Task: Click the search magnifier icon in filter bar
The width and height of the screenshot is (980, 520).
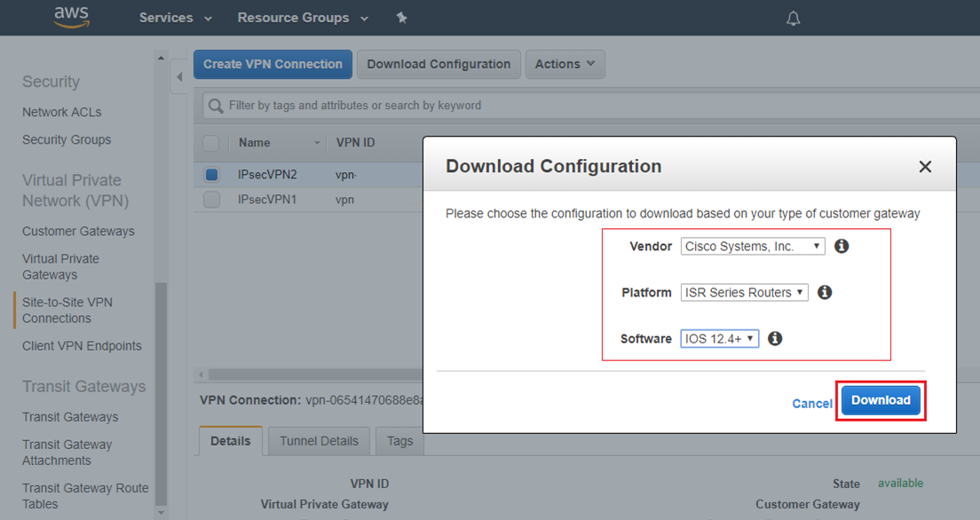Action: tap(216, 106)
